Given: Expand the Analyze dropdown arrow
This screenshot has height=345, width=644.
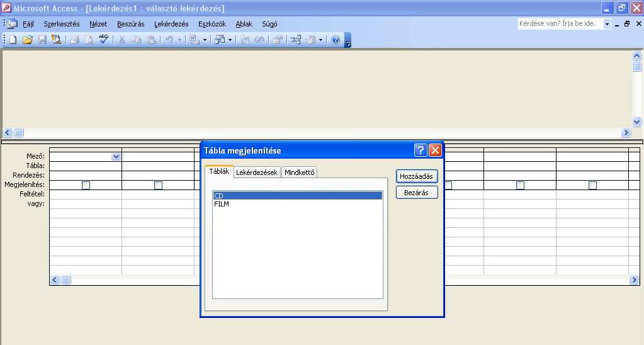Looking at the screenshot, I should tap(230, 40).
